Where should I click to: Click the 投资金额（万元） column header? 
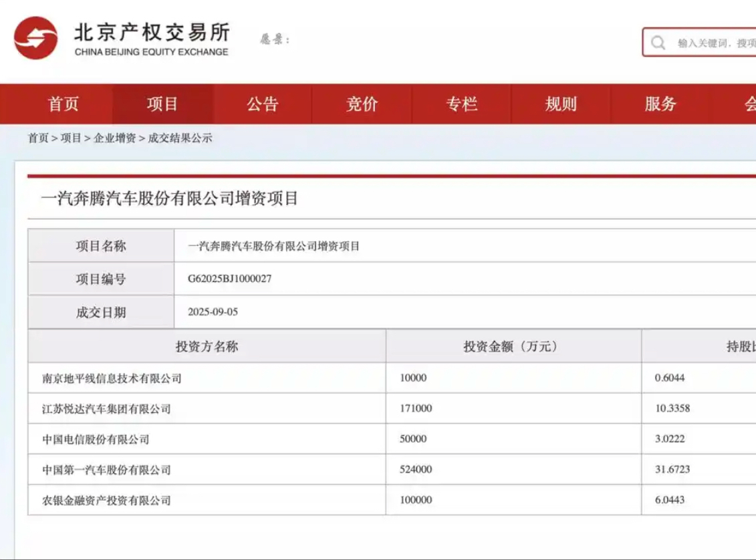513,346
